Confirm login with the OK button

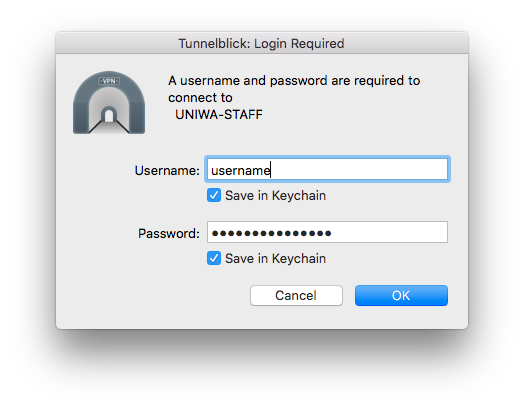pos(401,295)
